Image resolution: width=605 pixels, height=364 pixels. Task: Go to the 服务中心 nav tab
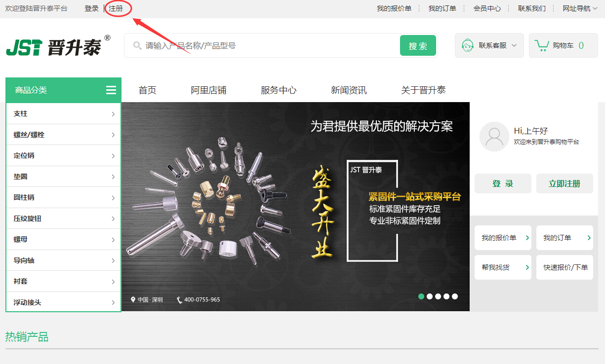[x=279, y=90]
